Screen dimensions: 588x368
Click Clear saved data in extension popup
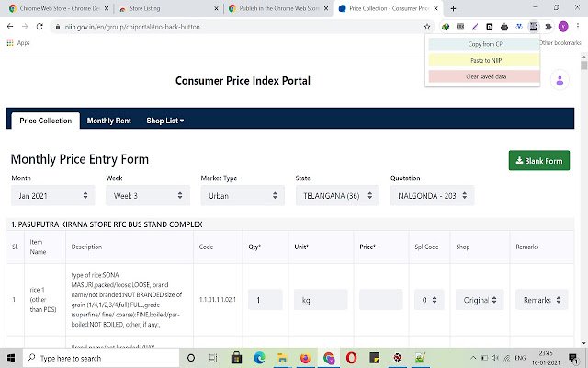click(x=484, y=76)
